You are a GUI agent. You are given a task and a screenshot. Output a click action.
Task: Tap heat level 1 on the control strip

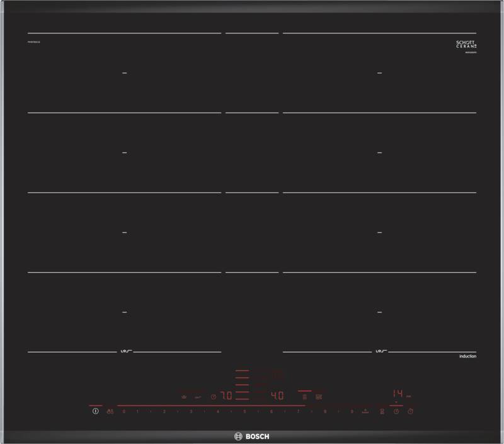pyautogui.click(x=137, y=411)
